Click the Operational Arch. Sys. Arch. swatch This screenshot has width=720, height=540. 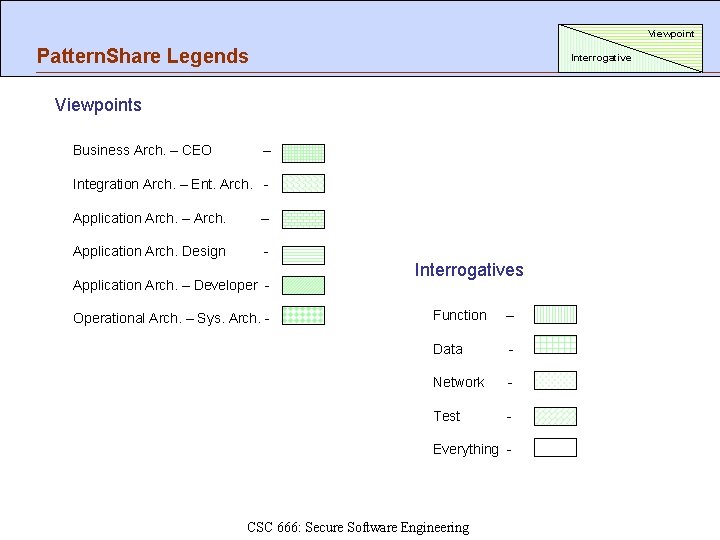tap(304, 315)
